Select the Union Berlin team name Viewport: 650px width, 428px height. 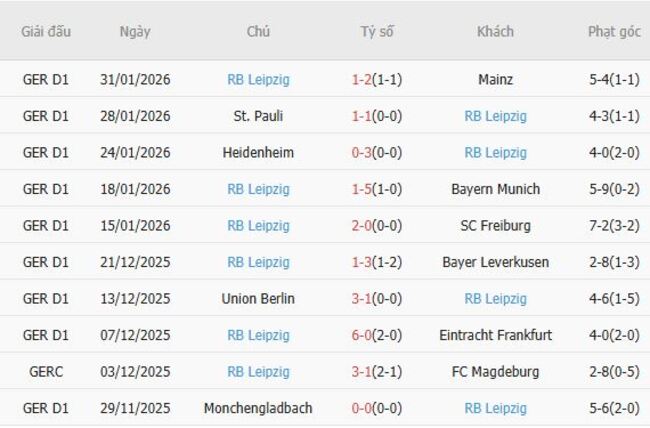(x=258, y=299)
